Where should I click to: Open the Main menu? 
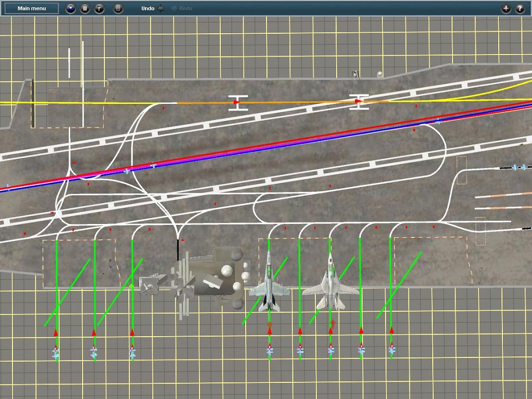pyautogui.click(x=32, y=8)
